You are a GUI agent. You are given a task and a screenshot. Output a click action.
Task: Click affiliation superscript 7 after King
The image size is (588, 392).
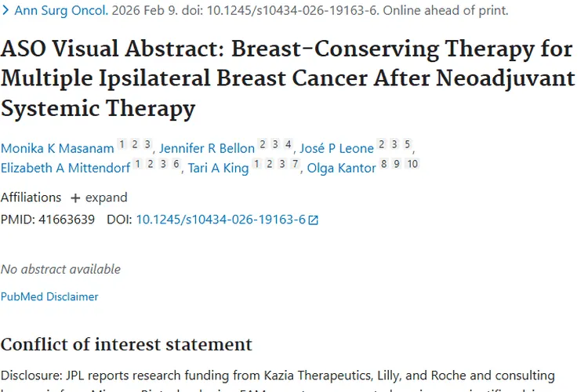tap(295, 164)
